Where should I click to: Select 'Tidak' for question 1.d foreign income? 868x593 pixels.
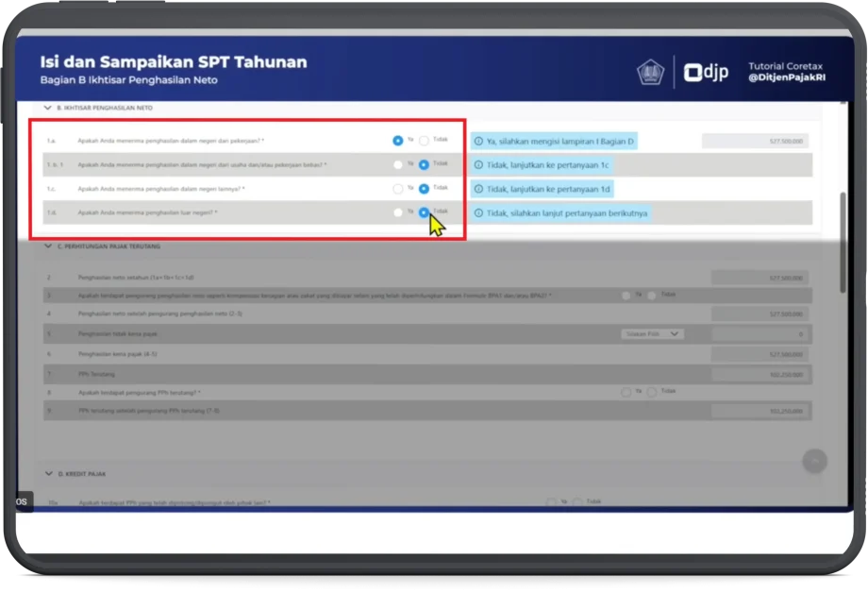(x=425, y=212)
